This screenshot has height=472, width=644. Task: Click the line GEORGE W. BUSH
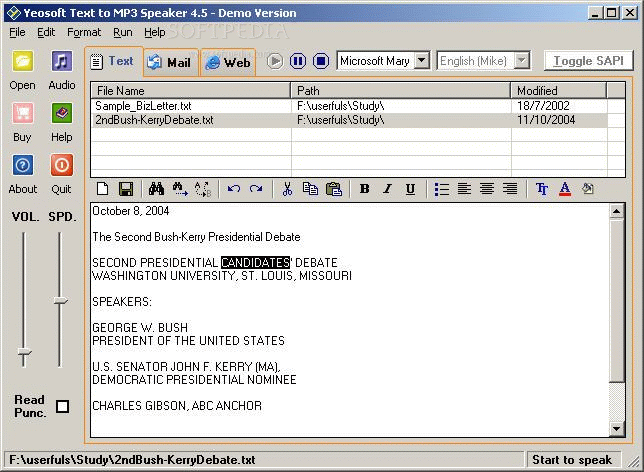(x=140, y=328)
